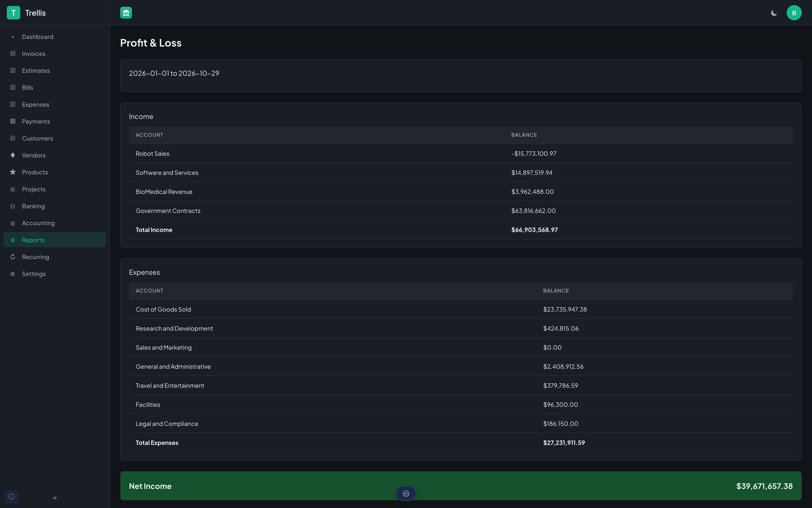Click the Payments sidebar icon
The width and height of the screenshot is (812, 508).
12,121
